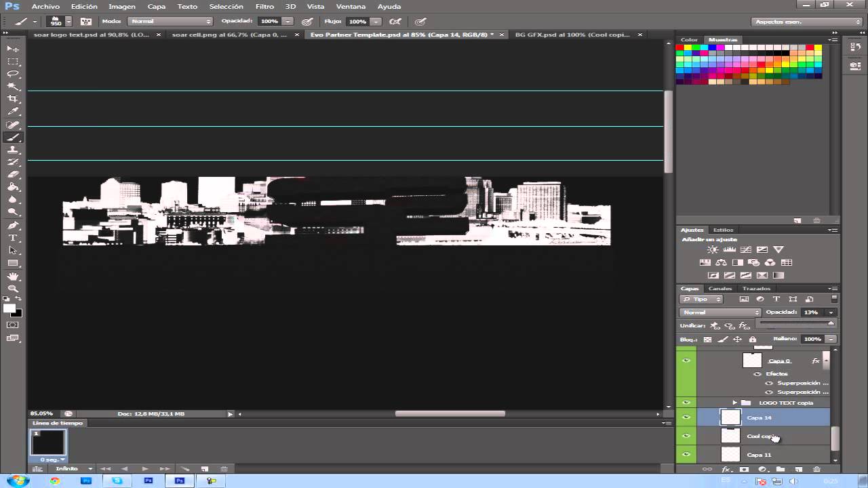Create a new group folder in Layers
The height and width of the screenshot is (488, 868).
pos(781,469)
